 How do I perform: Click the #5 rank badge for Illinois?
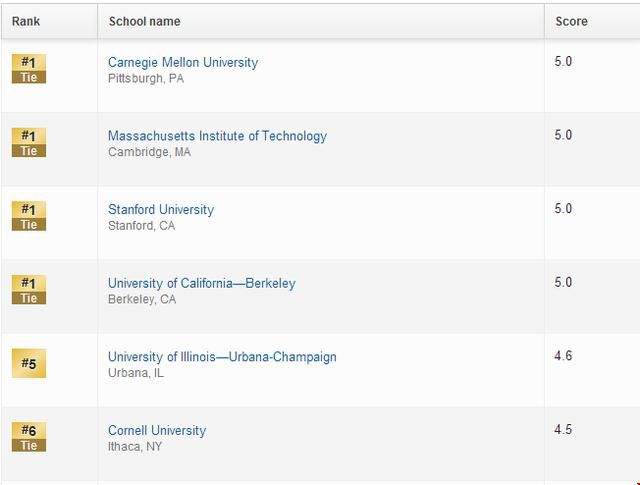pos(29,363)
